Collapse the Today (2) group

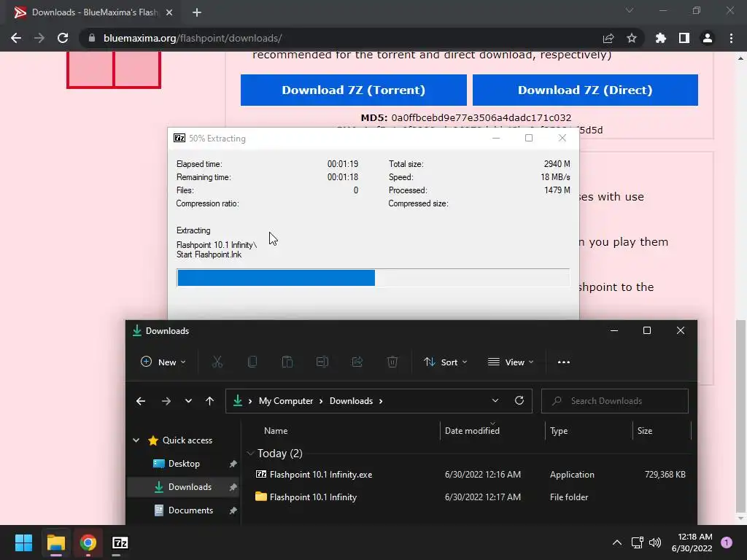click(250, 454)
